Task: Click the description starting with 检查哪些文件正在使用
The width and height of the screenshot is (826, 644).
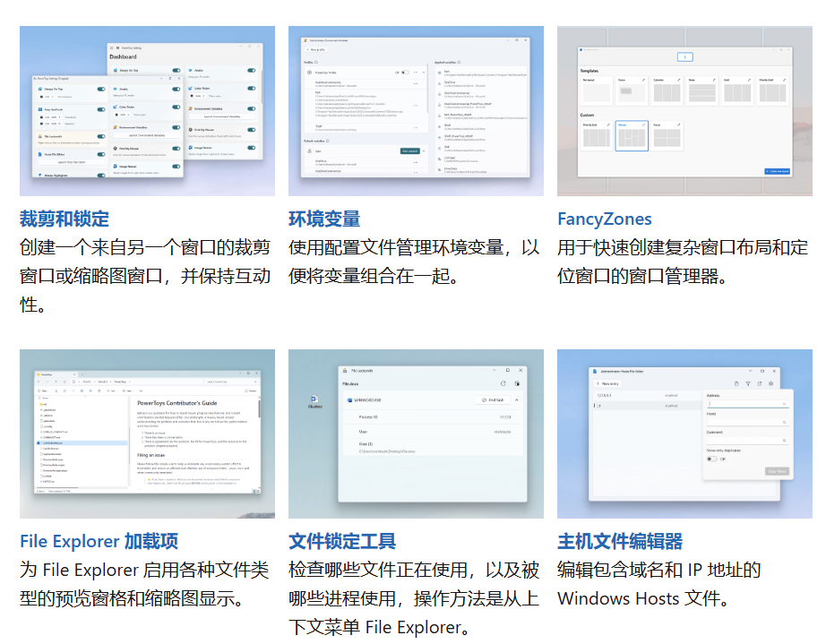Action: [414, 598]
